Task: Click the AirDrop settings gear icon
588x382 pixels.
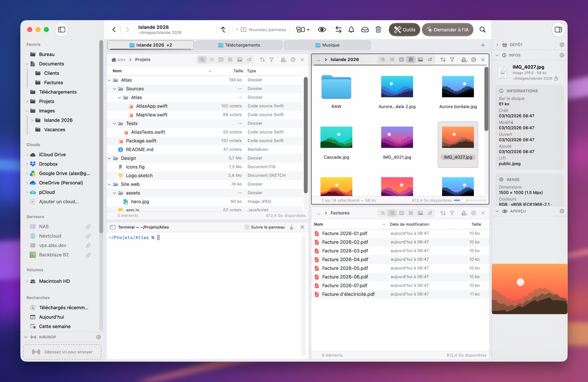Action: coord(98,337)
